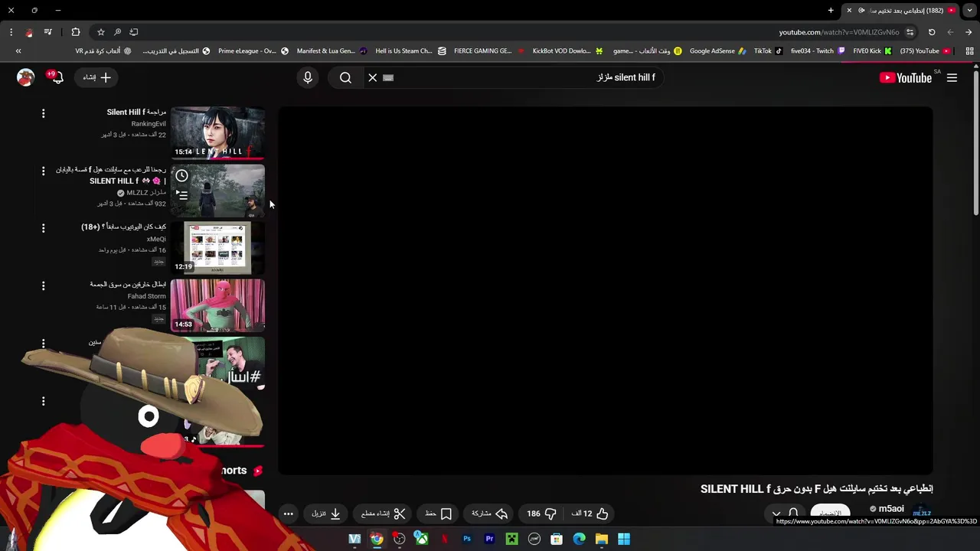Open the TikTok bookmark
This screenshot has width=980, height=551.
click(768, 51)
